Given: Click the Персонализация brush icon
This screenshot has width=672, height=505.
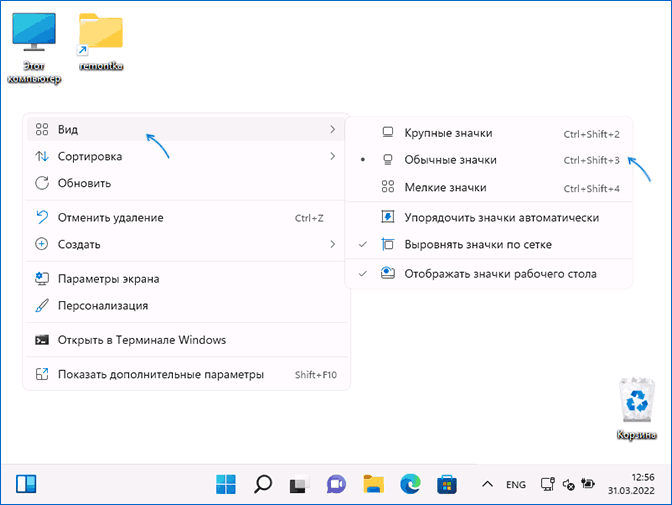Looking at the screenshot, I should 42,306.
